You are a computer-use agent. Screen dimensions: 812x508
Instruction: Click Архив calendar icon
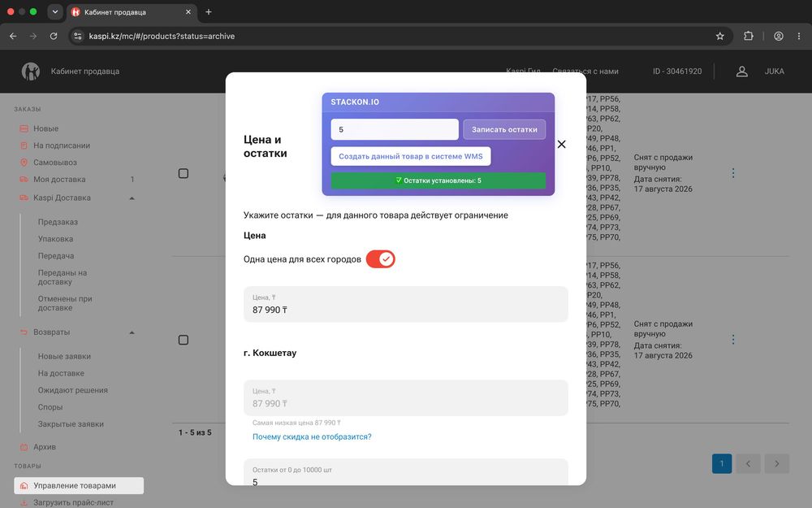coord(24,447)
